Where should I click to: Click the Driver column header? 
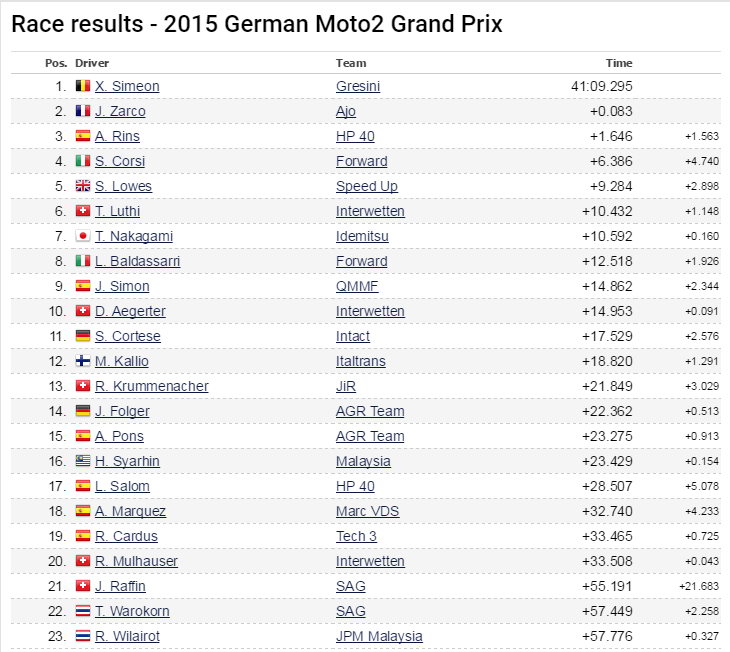click(92, 63)
